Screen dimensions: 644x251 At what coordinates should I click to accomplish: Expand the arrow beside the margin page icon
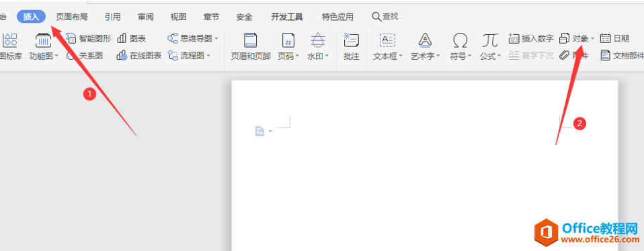click(x=270, y=132)
